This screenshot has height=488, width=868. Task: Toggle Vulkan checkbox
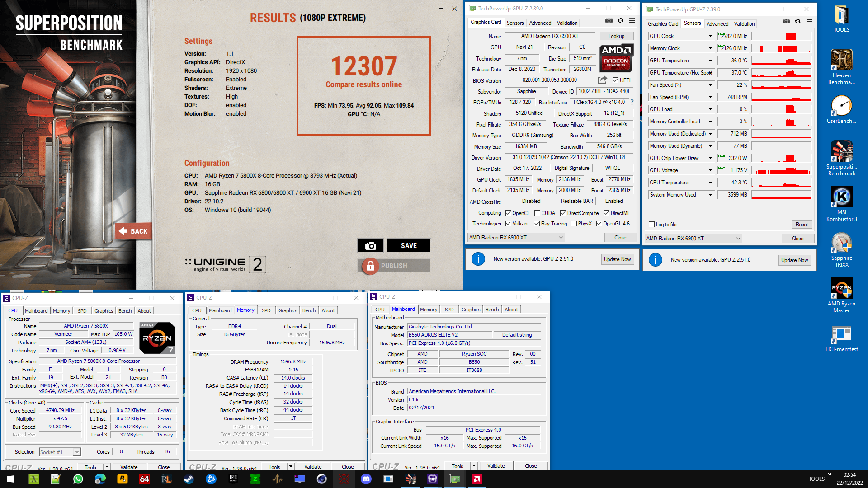(x=508, y=224)
